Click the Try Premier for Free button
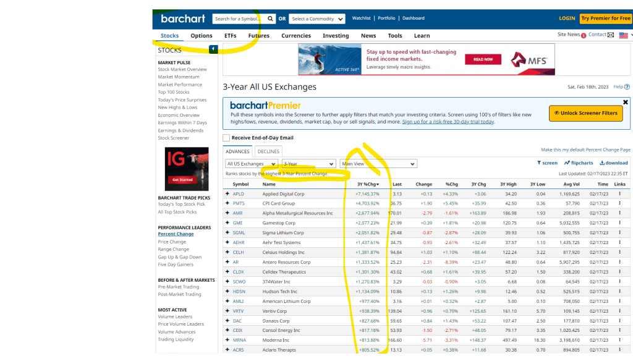 point(605,19)
